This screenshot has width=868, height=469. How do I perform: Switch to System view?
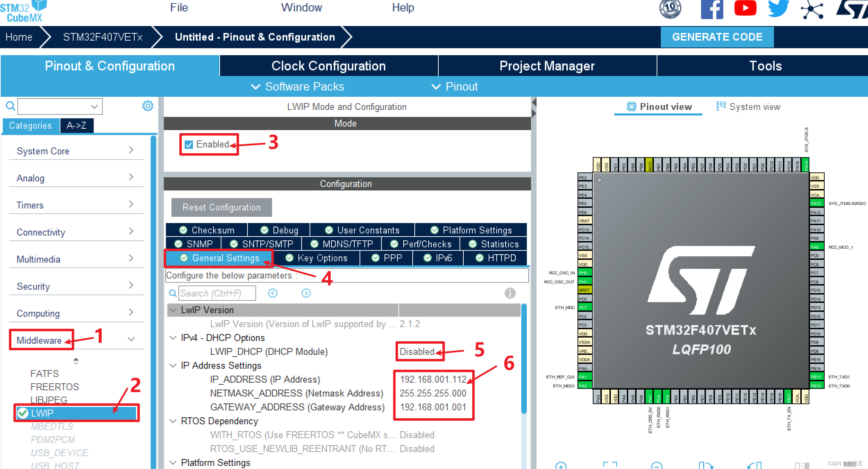click(x=748, y=107)
